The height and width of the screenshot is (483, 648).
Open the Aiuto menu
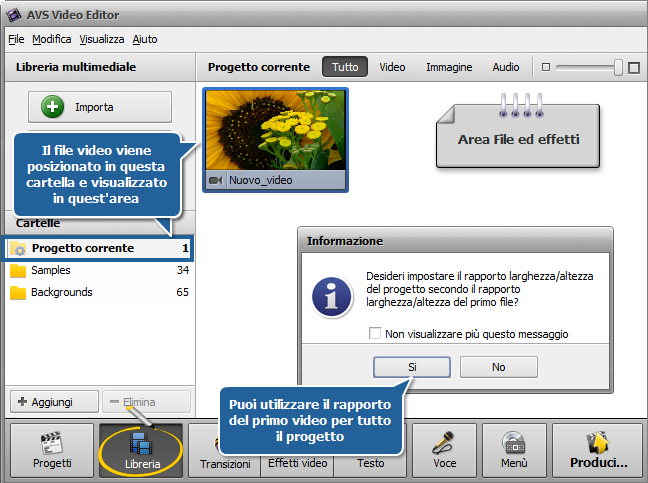(x=145, y=39)
